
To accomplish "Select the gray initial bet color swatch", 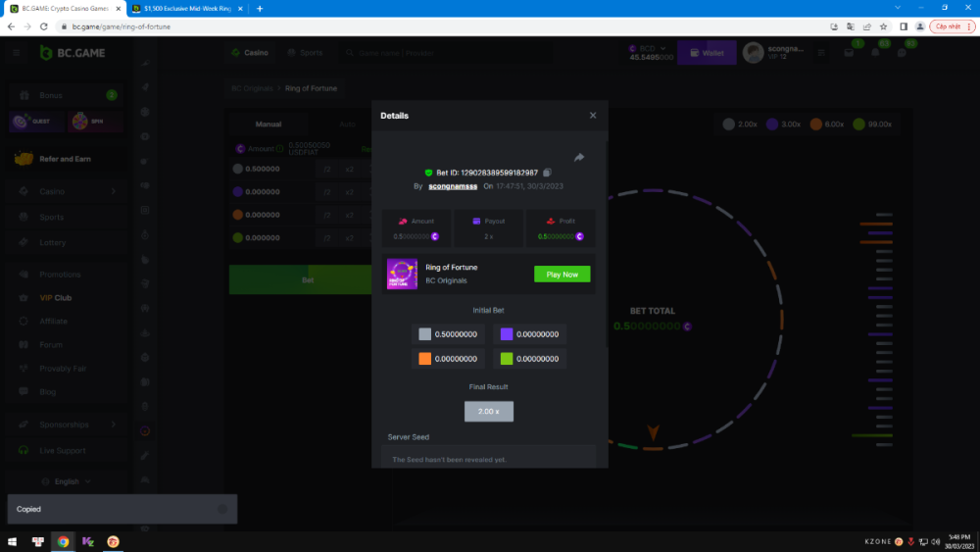I will coord(424,334).
